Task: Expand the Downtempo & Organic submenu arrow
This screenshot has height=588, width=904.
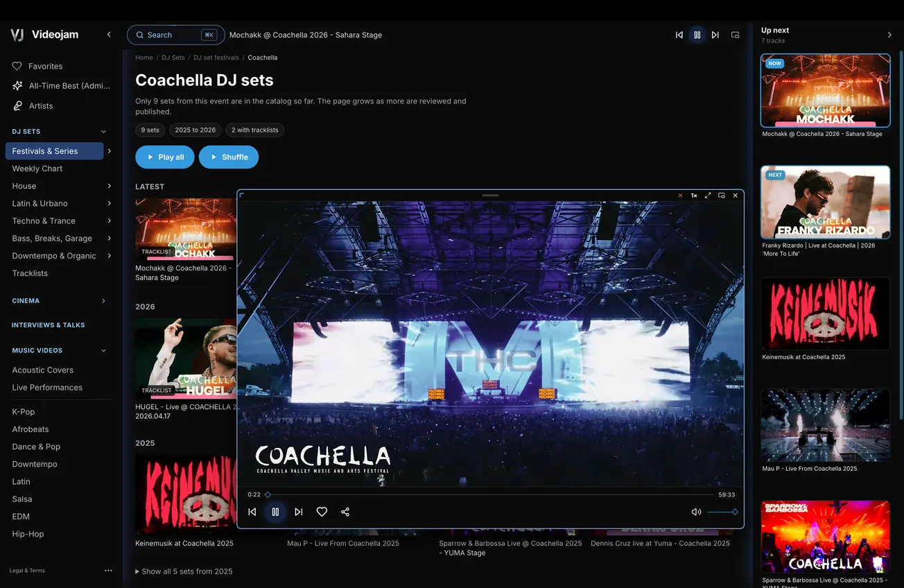Action: [x=110, y=256]
